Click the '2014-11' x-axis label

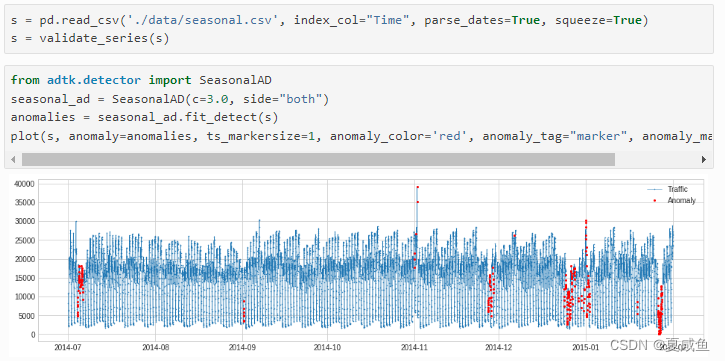pos(414,348)
